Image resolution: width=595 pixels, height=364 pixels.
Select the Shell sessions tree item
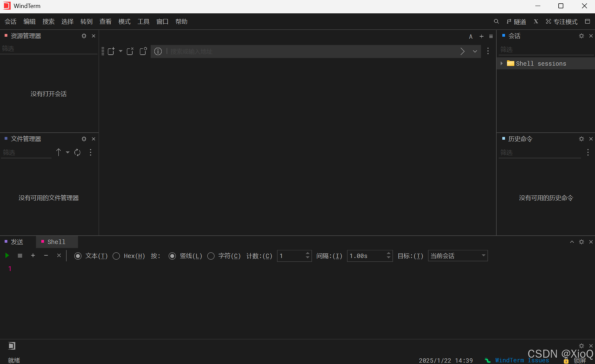click(546, 63)
